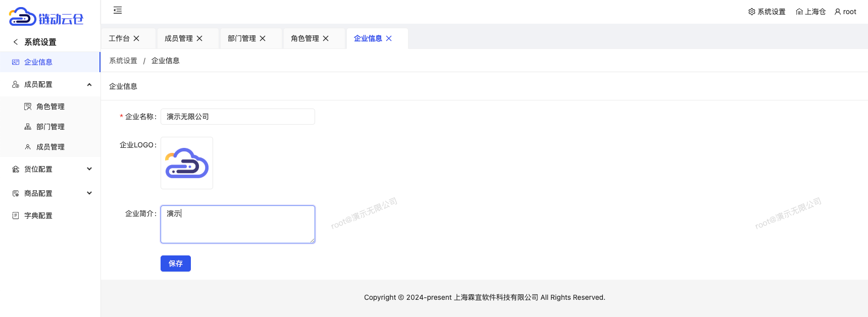Click the gear icon for 系统设置 in header
The height and width of the screenshot is (317, 868).
click(x=752, y=12)
